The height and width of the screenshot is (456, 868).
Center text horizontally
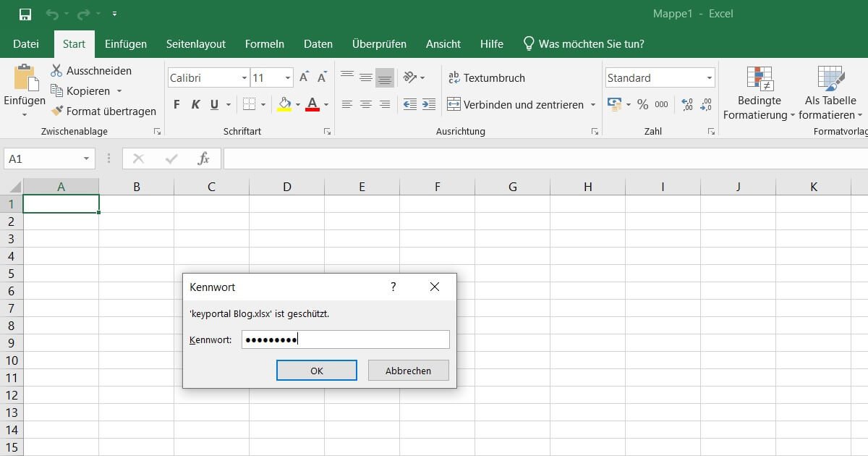(x=366, y=105)
